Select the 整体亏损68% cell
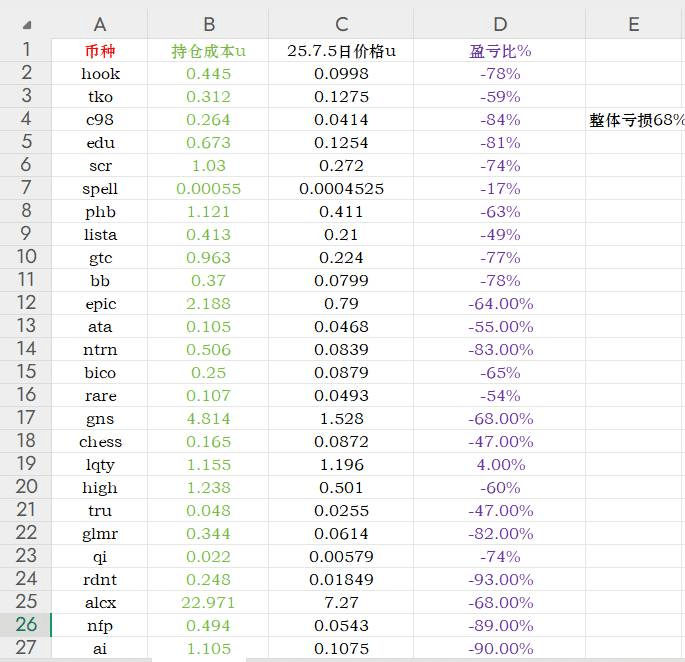The image size is (685, 662). point(636,120)
